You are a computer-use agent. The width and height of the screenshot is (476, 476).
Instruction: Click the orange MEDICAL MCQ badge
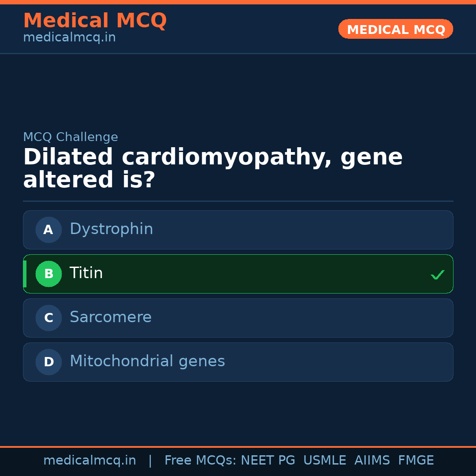point(396,30)
